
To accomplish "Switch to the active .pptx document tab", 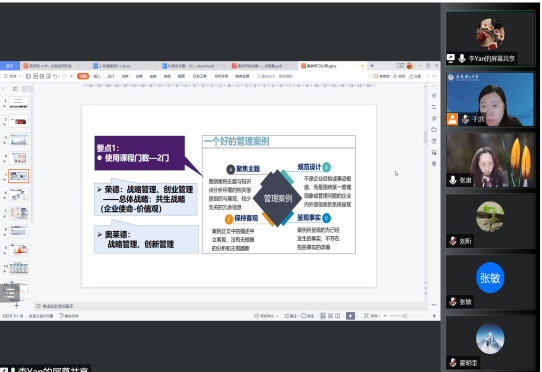I will (332, 66).
